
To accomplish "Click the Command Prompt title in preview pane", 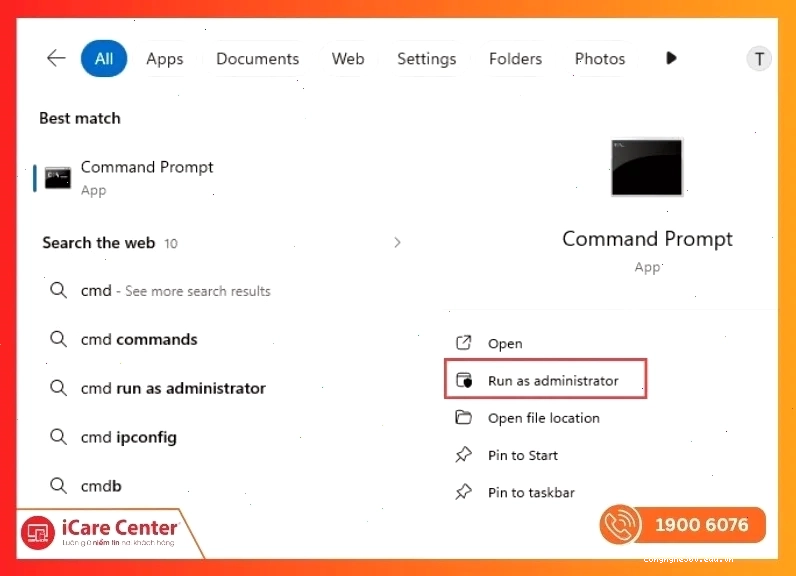I will pos(647,239).
